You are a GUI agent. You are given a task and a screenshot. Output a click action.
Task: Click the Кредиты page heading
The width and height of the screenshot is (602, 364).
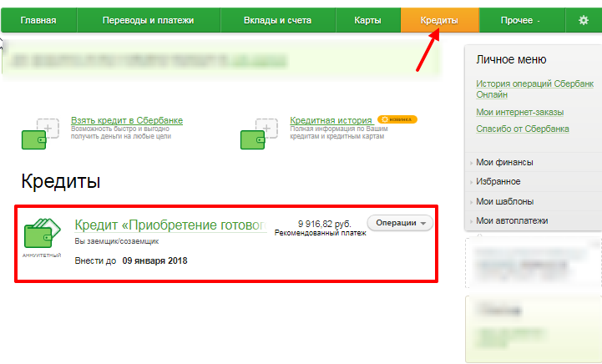[61, 181]
